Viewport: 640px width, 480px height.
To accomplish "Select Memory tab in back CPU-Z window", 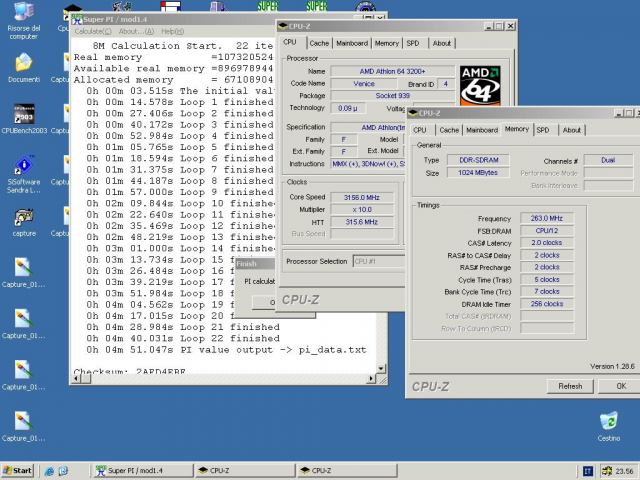I will click(x=387, y=43).
